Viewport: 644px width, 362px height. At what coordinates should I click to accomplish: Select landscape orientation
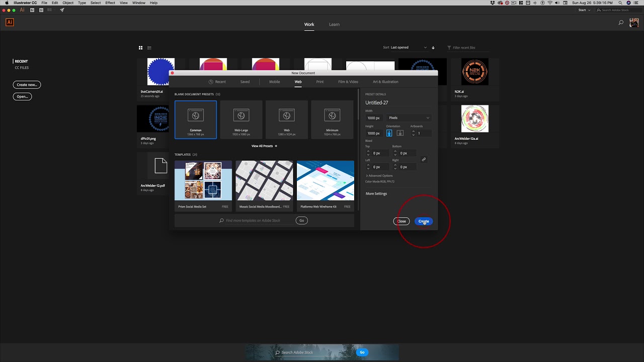click(400, 133)
